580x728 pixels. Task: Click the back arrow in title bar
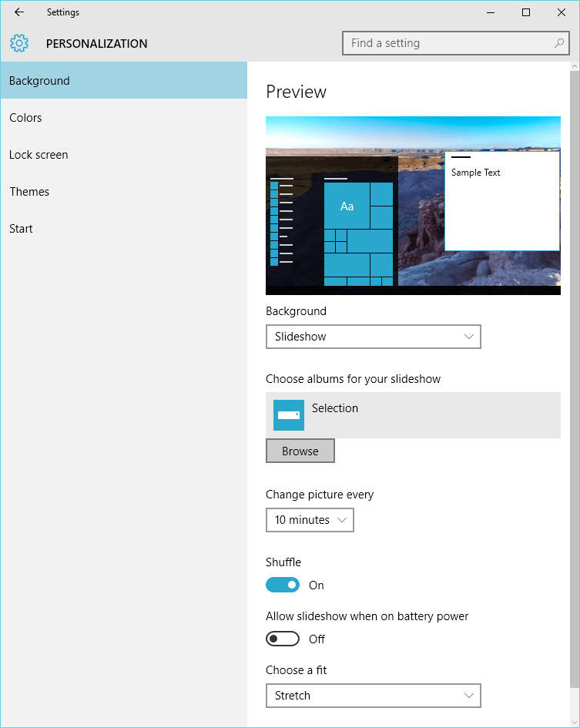pos(19,12)
